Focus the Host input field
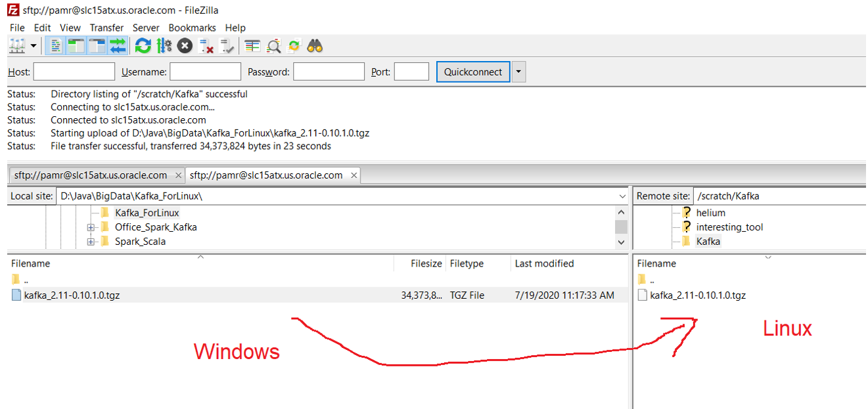 tap(74, 72)
